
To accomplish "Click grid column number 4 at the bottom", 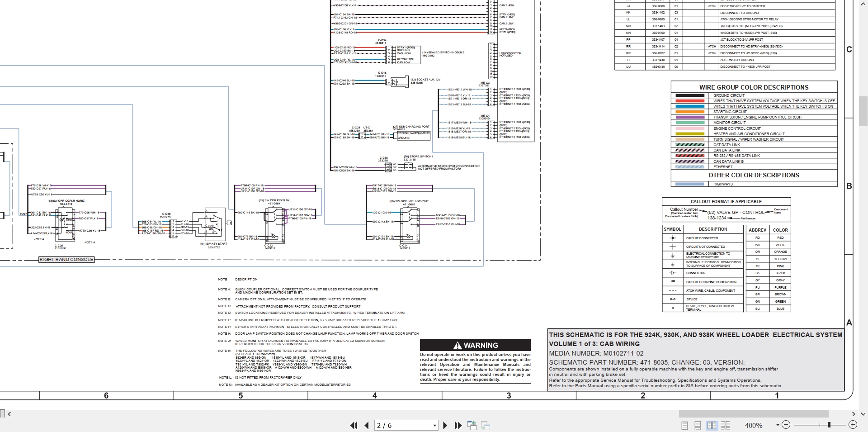I will pos(374,396).
